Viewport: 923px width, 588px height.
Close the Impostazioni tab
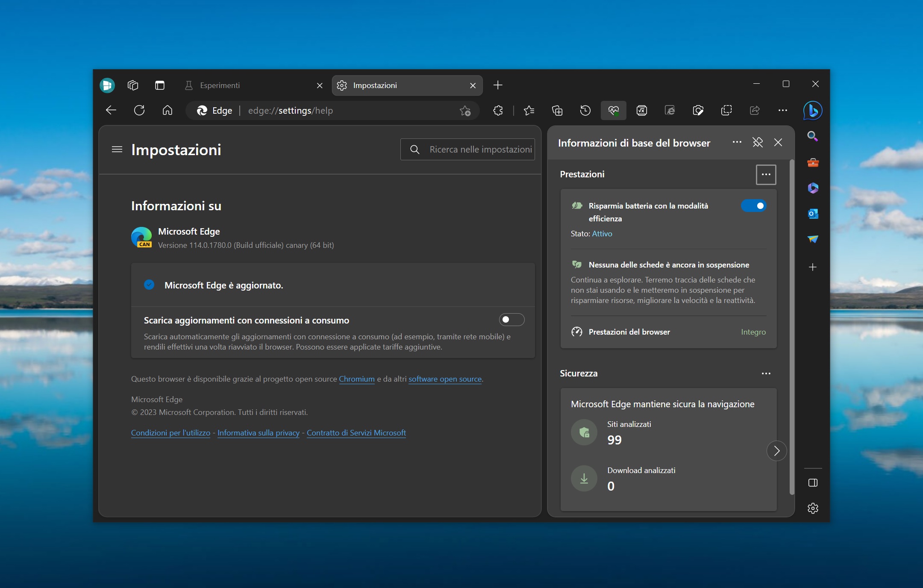tap(473, 85)
